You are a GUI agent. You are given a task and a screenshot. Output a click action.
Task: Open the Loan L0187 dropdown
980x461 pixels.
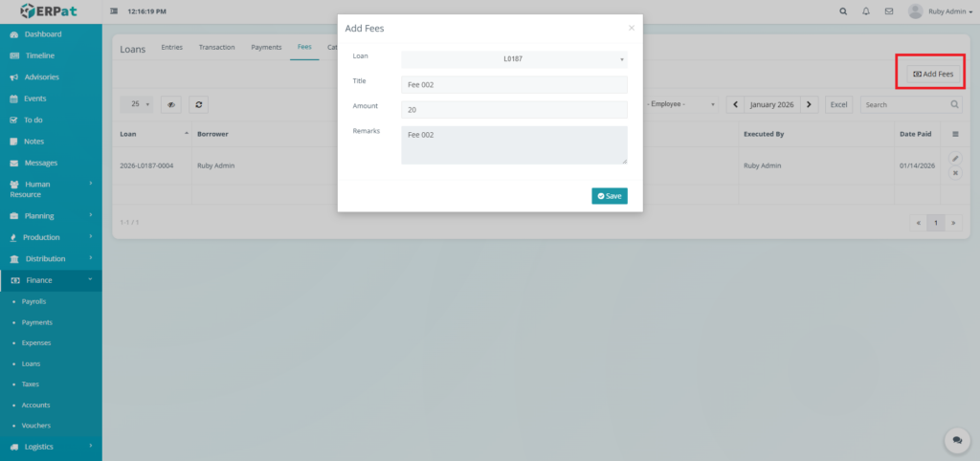point(514,59)
